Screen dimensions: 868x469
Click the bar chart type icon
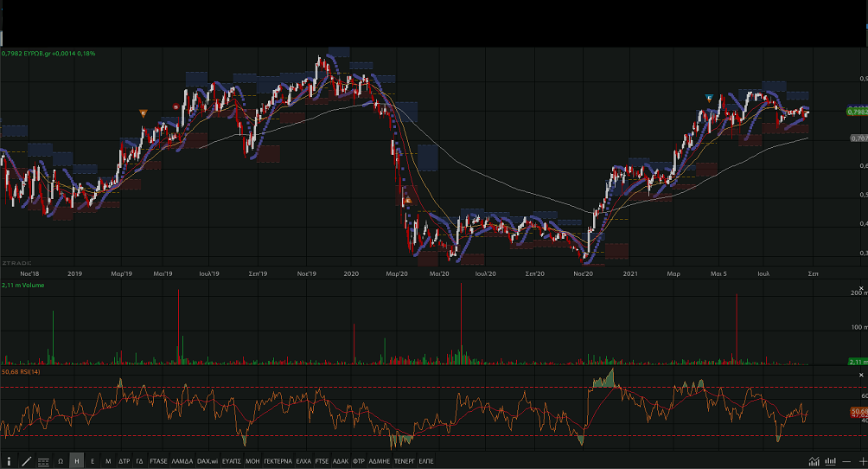[831, 461]
